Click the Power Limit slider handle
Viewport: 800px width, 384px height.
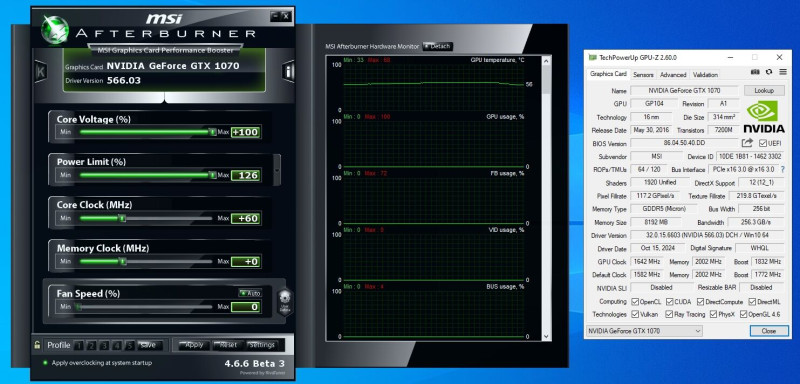tap(212, 175)
